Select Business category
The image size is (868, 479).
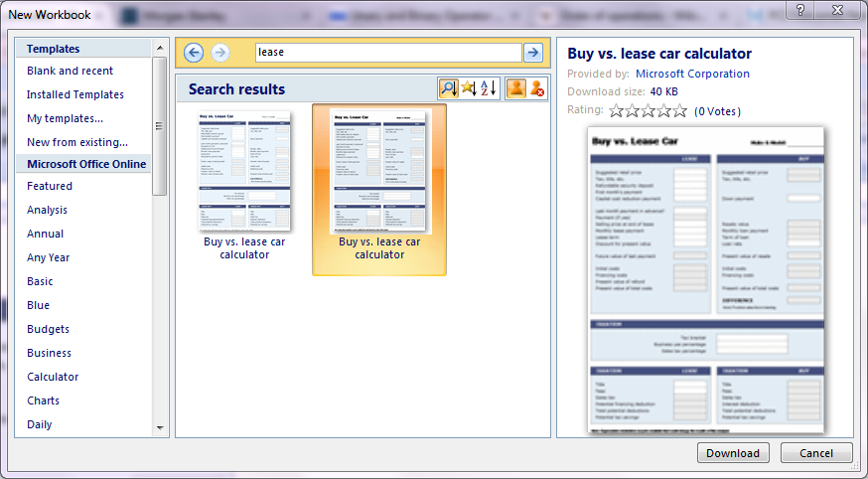[x=50, y=353]
